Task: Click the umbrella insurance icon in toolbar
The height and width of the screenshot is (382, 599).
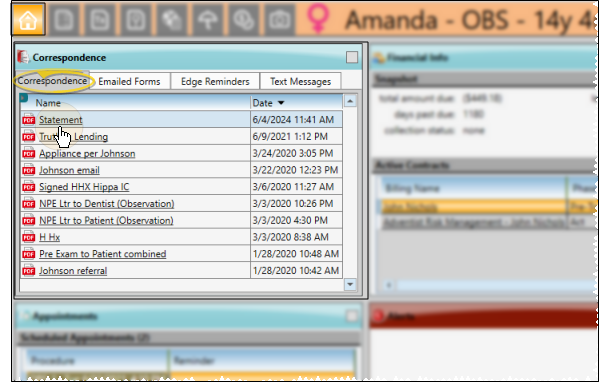Action: 207,19
